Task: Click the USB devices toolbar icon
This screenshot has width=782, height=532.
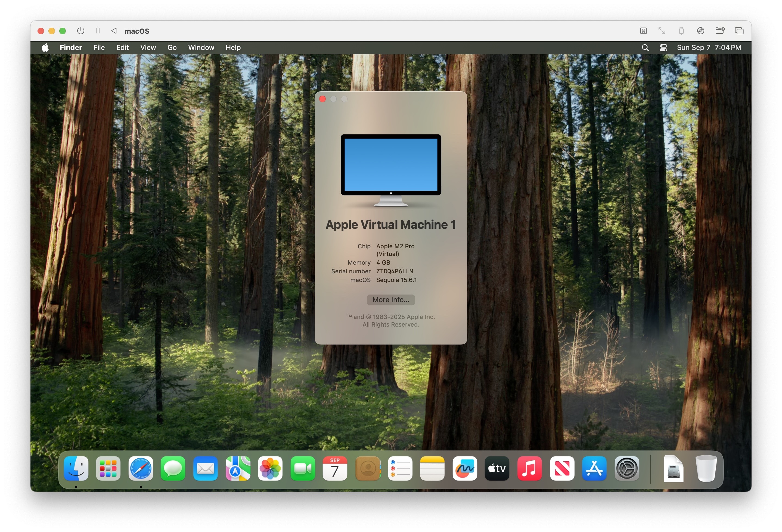Action: 681,31
